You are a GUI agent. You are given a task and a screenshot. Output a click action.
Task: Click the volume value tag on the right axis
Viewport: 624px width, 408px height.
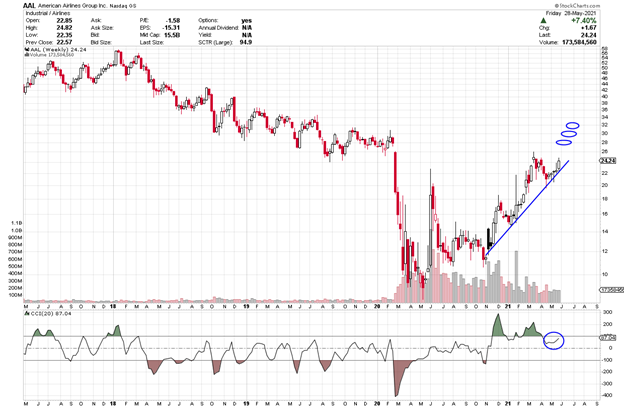pyautogui.click(x=612, y=290)
